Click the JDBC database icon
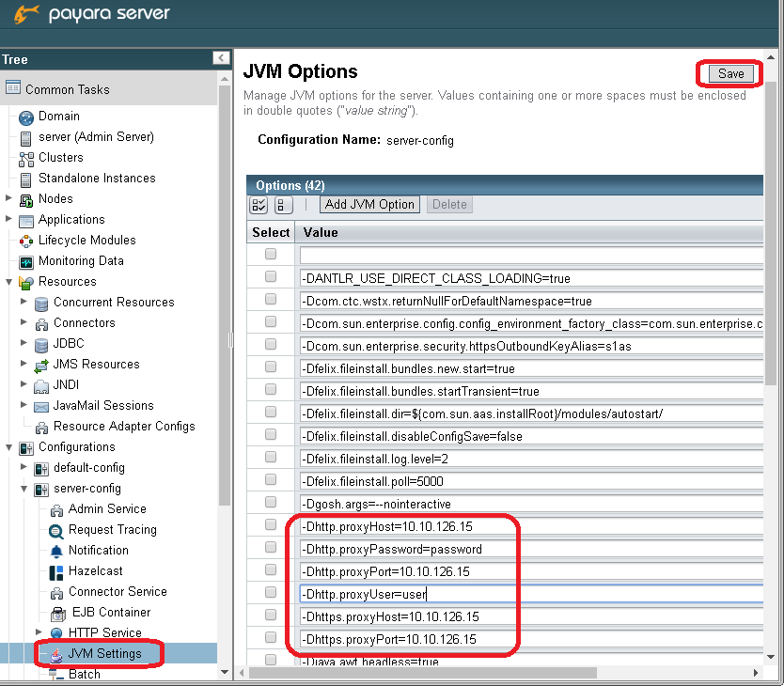Screen dimensions: 784x686 coord(41,345)
